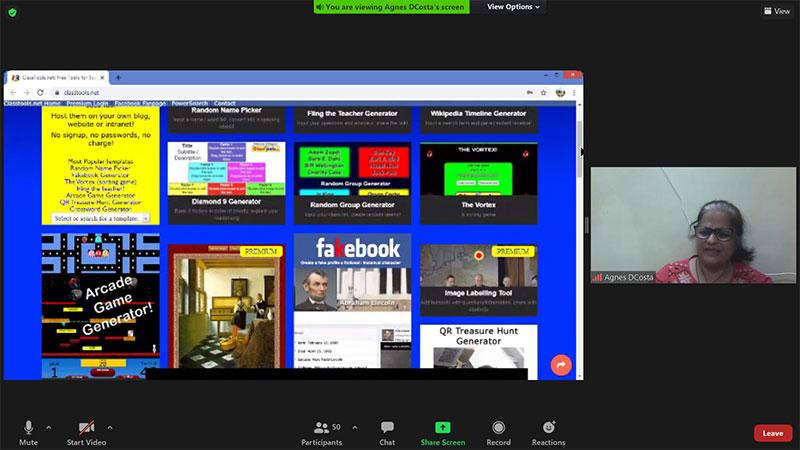The width and height of the screenshot is (800, 450).
Task: Click the Premium Login menu link
Action: (x=87, y=103)
